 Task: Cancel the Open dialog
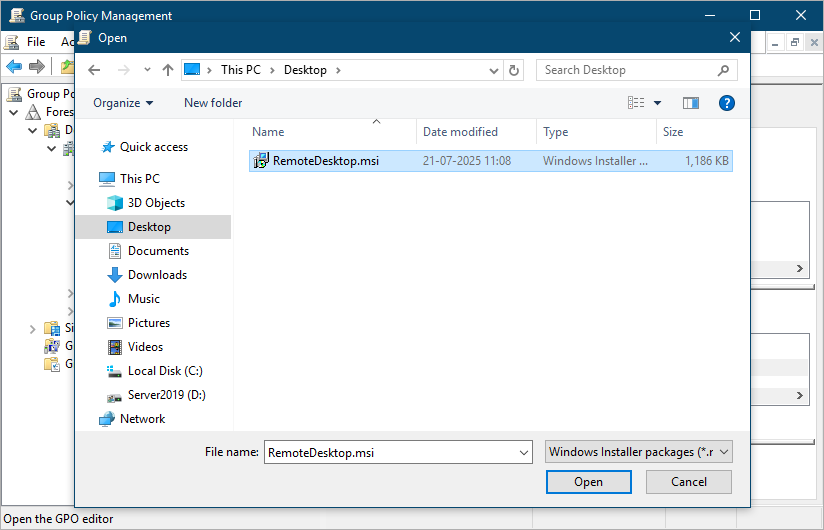click(689, 482)
